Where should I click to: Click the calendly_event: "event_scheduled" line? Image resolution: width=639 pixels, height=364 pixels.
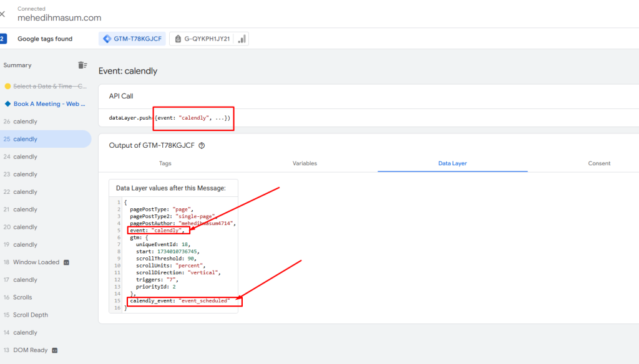tap(180, 300)
